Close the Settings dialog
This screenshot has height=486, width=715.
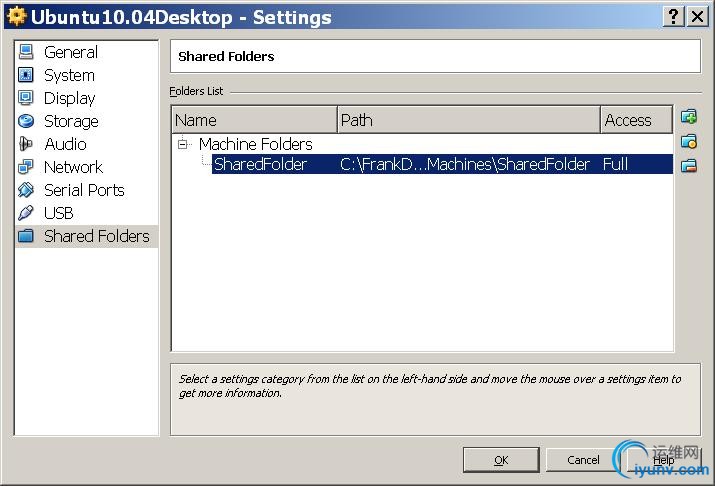point(698,16)
